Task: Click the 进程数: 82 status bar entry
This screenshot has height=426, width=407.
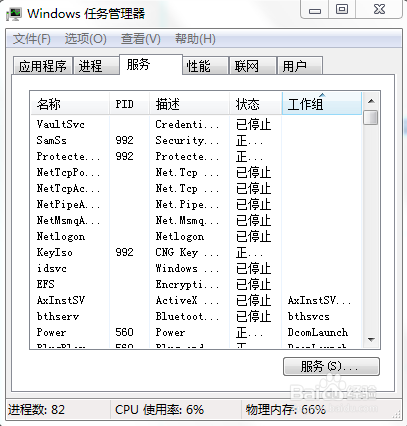Action: coord(37,409)
